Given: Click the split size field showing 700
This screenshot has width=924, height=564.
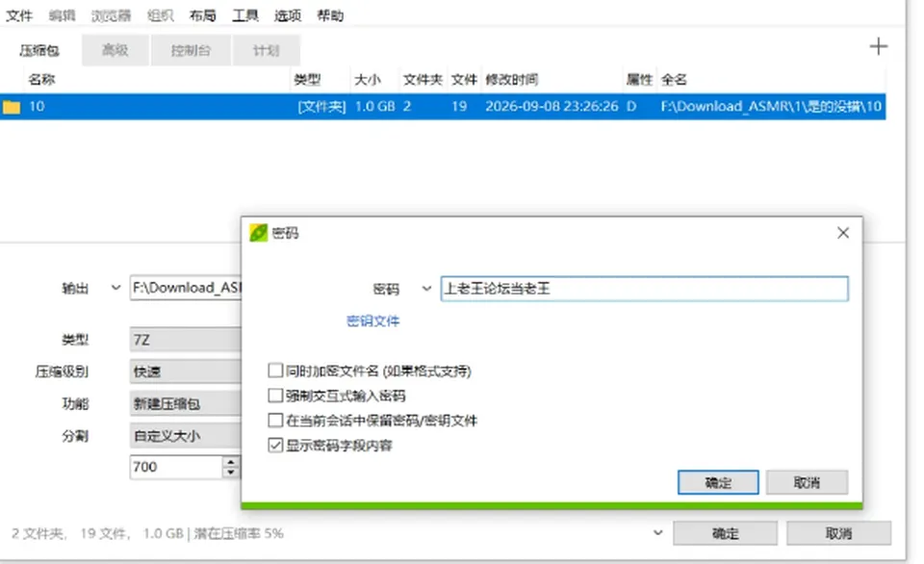Looking at the screenshot, I should [176, 468].
